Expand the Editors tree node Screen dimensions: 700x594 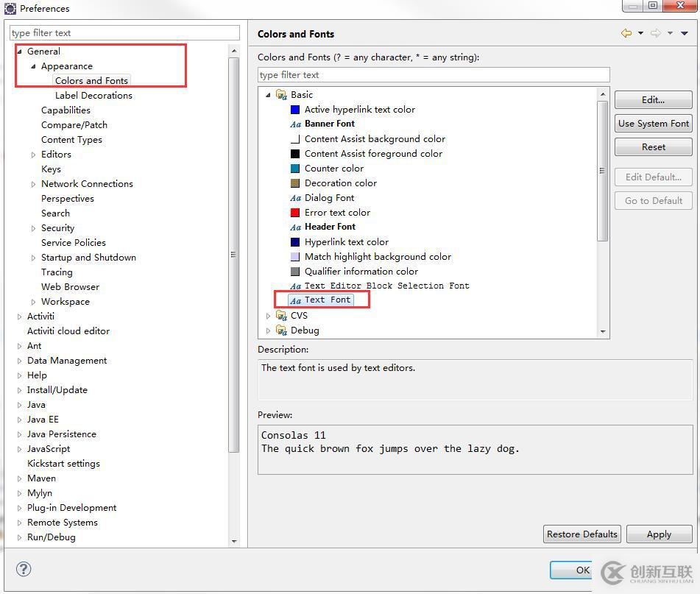pyautogui.click(x=33, y=155)
